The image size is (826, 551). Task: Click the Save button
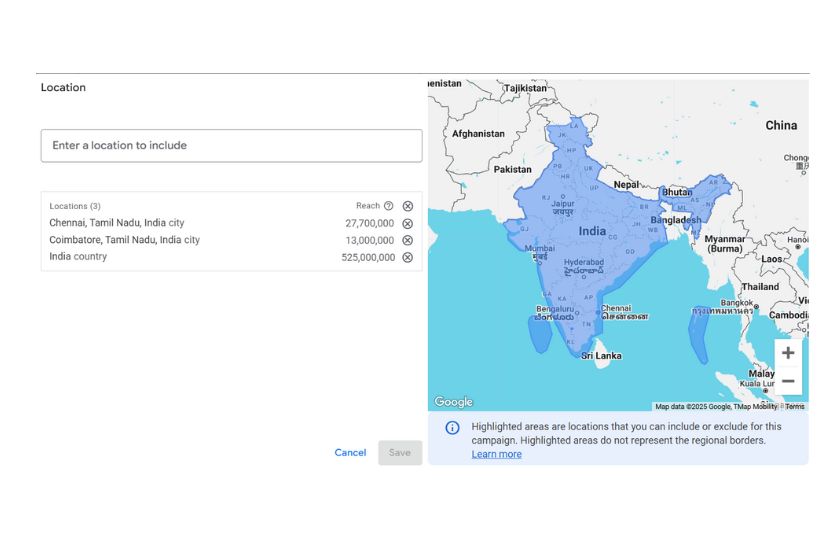coord(400,452)
